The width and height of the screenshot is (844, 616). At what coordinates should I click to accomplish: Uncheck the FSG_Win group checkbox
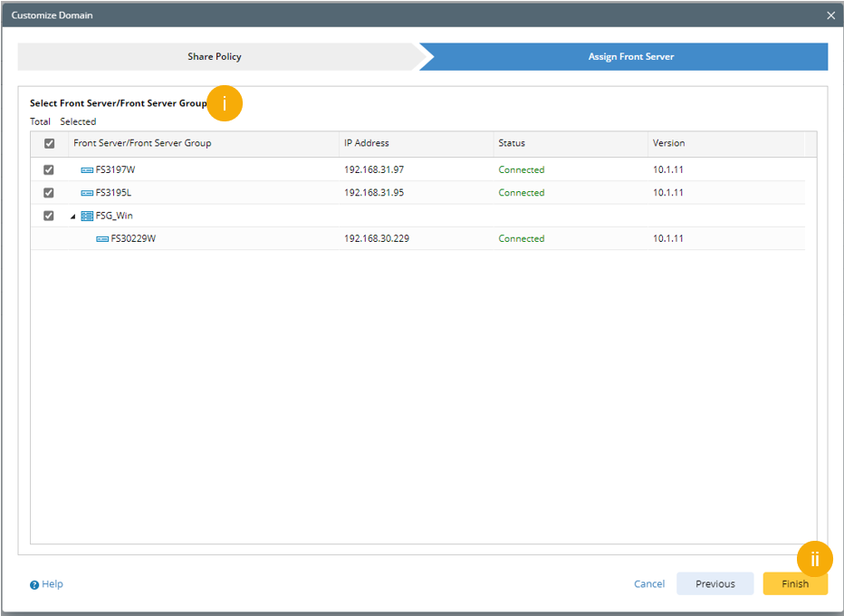48,216
